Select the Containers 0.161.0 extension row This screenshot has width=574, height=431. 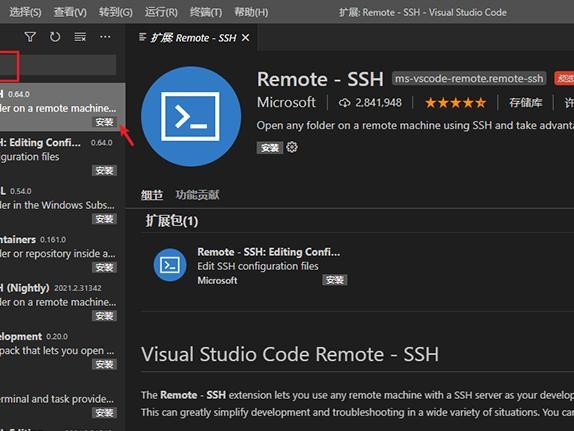(x=62, y=253)
